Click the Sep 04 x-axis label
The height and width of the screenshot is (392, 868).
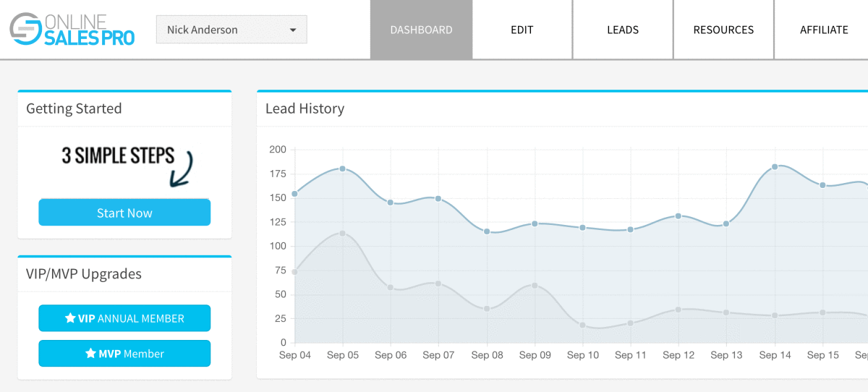(295, 355)
